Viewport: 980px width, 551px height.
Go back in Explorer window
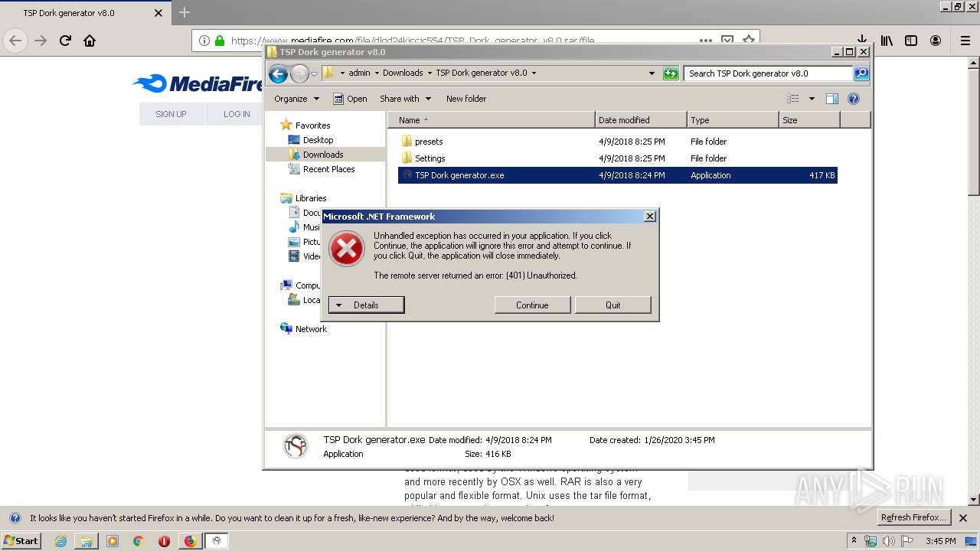click(278, 73)
